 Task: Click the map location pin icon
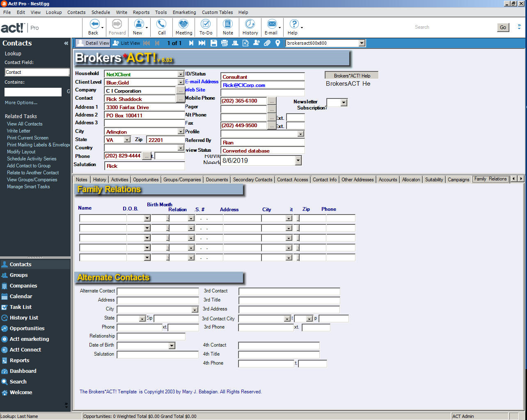point(278,43)
